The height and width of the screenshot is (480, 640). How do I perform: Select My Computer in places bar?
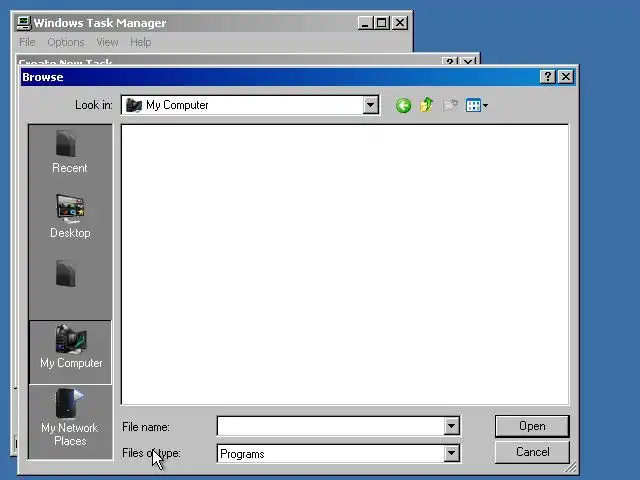70,352
